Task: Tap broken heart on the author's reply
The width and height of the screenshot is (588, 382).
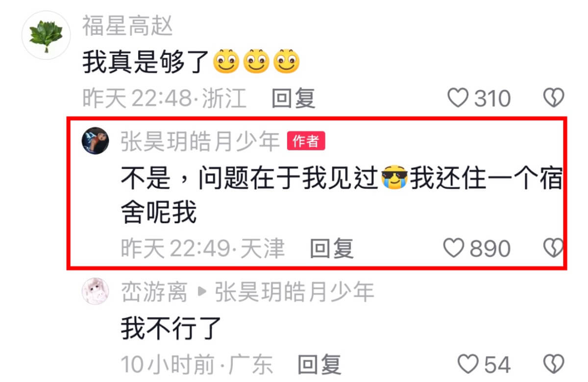Action: coord(554,249)
